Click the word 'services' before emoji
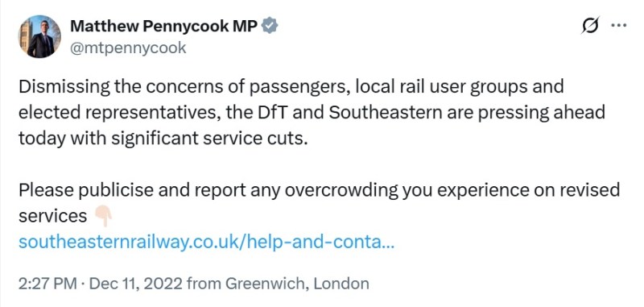This screenshot has height=307, width=644. pos(52,216)
